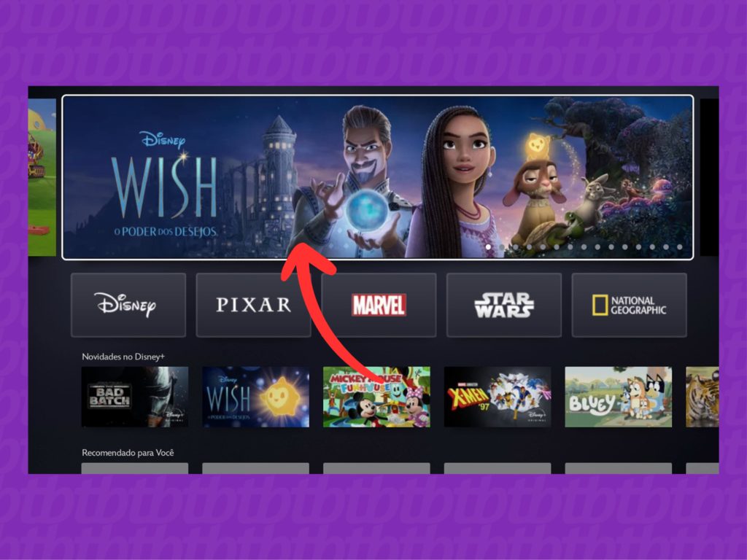Select the Wish hero banner

click(378, 177)
